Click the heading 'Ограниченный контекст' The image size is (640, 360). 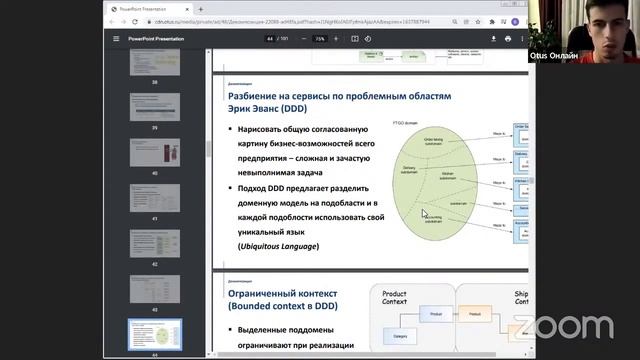click(x=282, y=293)
